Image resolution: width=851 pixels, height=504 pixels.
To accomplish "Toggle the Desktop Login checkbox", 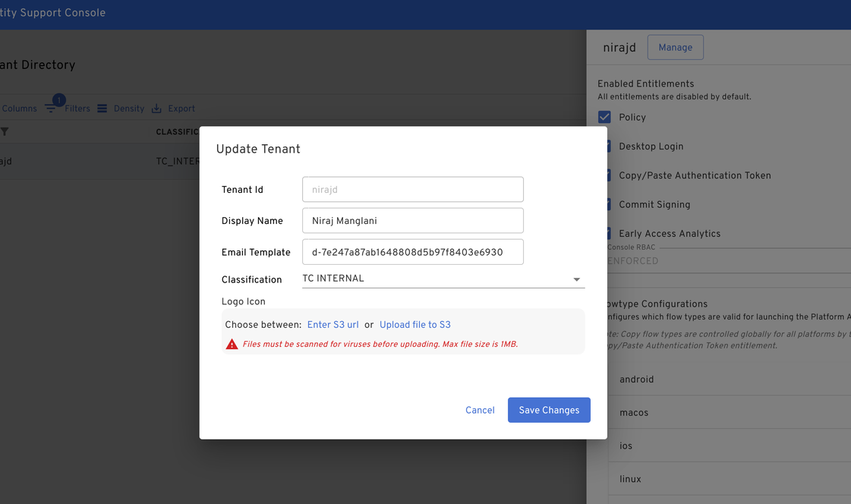I will coord(609,146).
